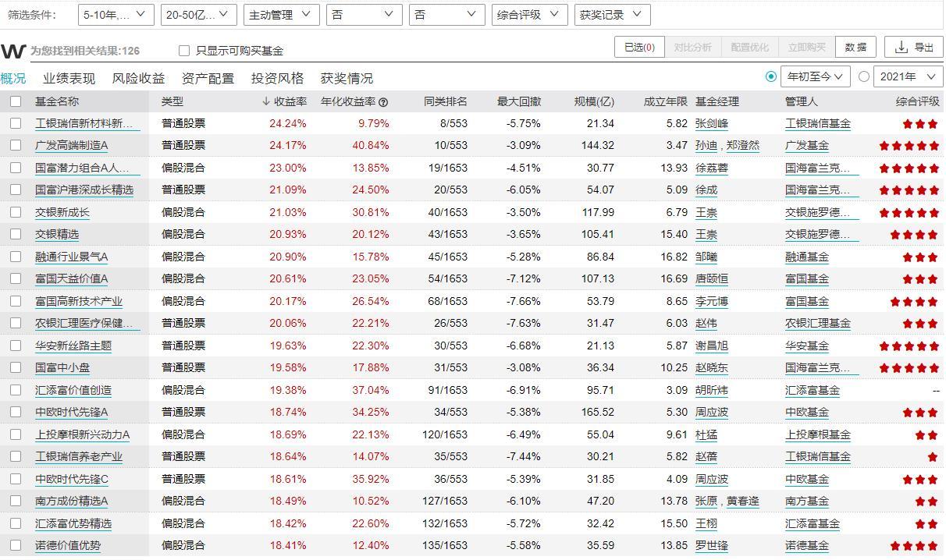Image resolution: width=946 pixels, height=560 pixels.
Task: Open the 20-50亿 size filter dropdown
Action: coord(199,14)
